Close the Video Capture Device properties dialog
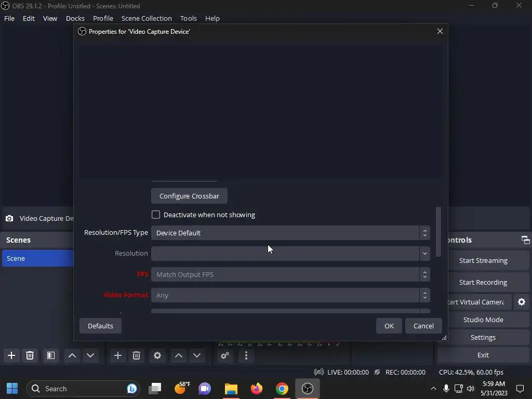 pos(440,31)
